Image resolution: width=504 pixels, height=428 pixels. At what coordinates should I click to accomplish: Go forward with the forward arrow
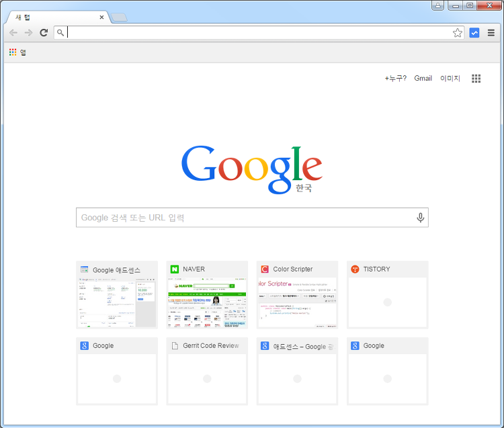pos(29,33)
